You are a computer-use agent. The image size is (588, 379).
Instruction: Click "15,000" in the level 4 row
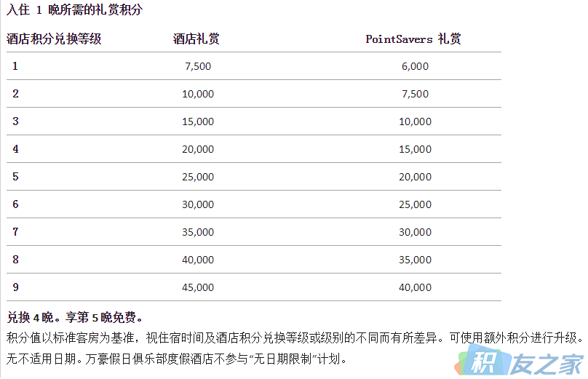click(x=415, y=149)
